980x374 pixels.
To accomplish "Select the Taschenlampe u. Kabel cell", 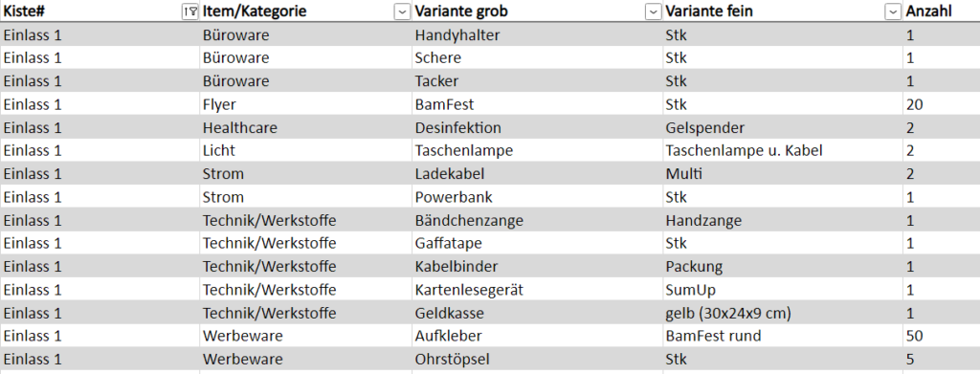I will pyautogui.click(x=783, y=150).
